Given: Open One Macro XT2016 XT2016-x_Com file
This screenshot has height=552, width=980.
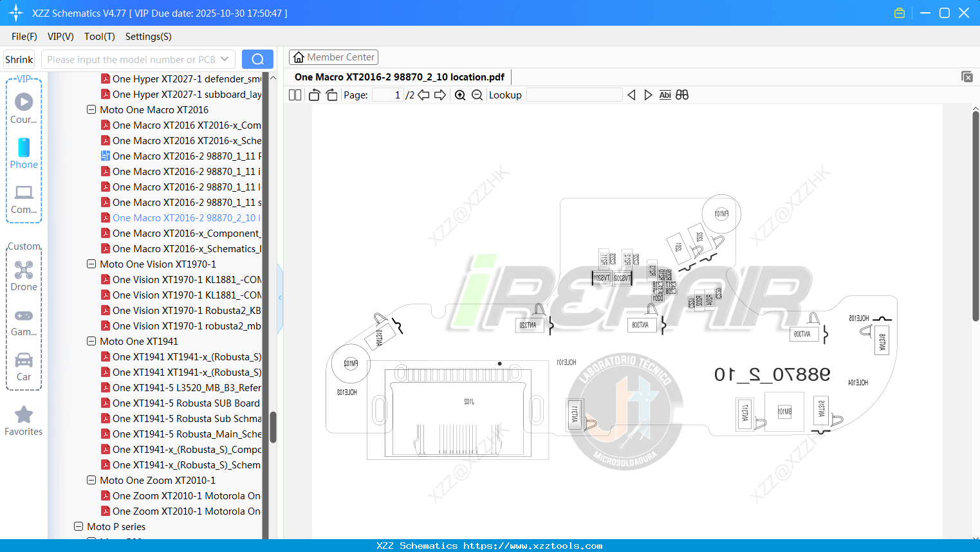Looking at the screenshot, I should tap(181, 125).
